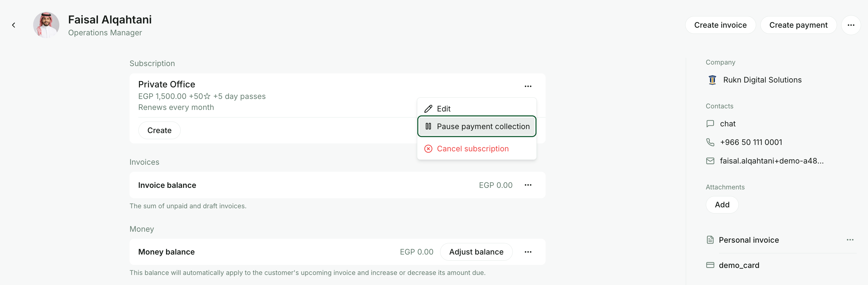Image resolution: width=868 pixels, height=285 pixels.
Task: Open Money balance more options menu
Action: click(528, 252)
